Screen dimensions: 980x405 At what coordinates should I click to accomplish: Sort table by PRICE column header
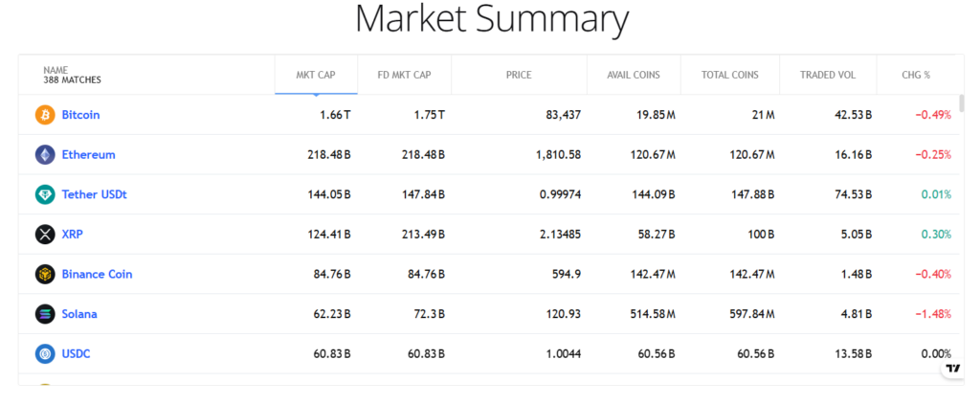pos(519,75)
